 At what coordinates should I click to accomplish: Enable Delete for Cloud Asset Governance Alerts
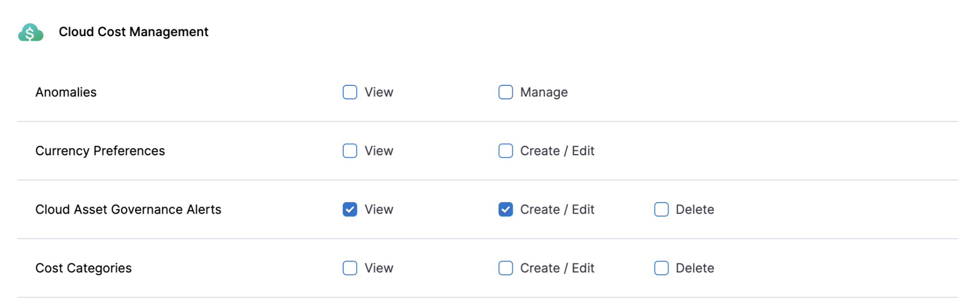click(x=661, y=209)
